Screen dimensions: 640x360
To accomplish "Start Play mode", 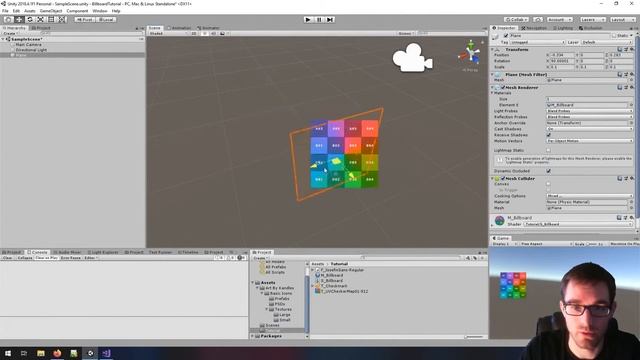I will pyautogui.click(x=308, y=19).
